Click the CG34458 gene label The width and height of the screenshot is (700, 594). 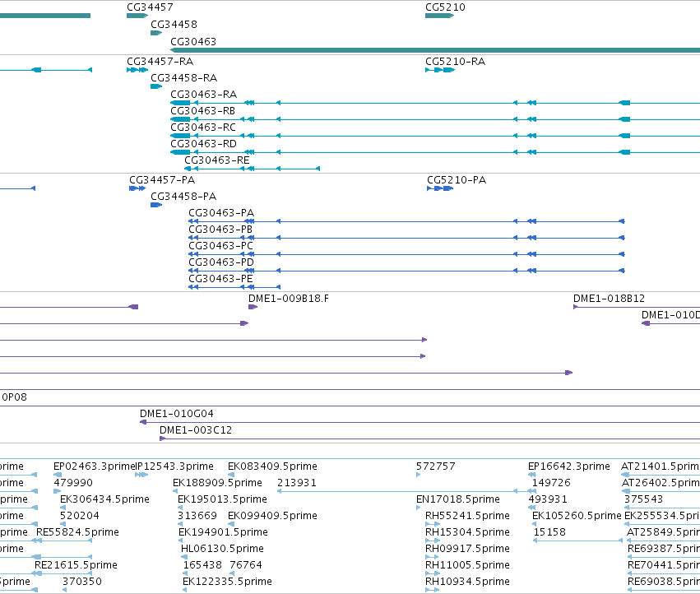(174, 24)
